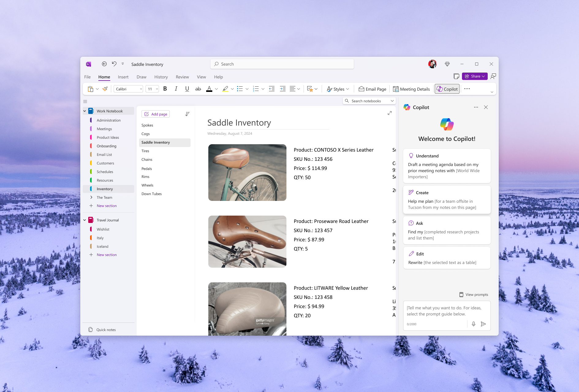
Task: Start voice input in Copilot prompt box
Action: [474, 324]
